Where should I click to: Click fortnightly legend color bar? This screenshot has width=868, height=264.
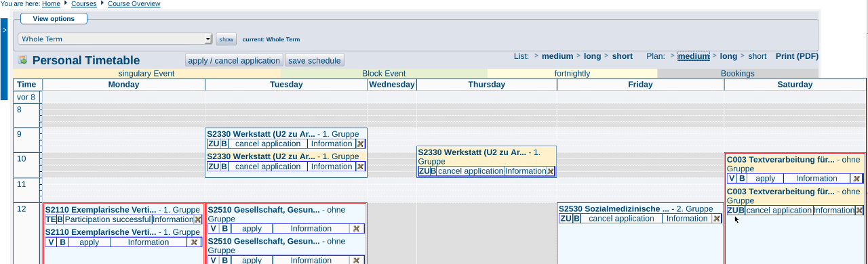click(x=572, y=73)
